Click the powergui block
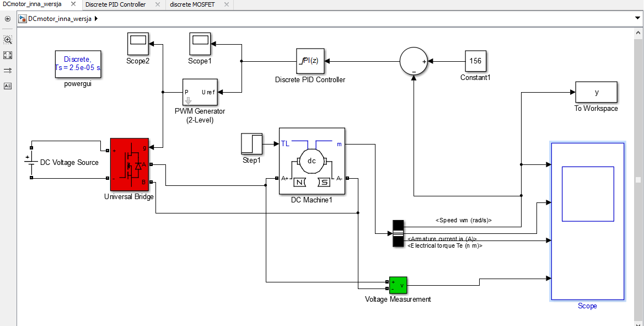Screen dimensions: 644x326 click(x=78, y=65)
